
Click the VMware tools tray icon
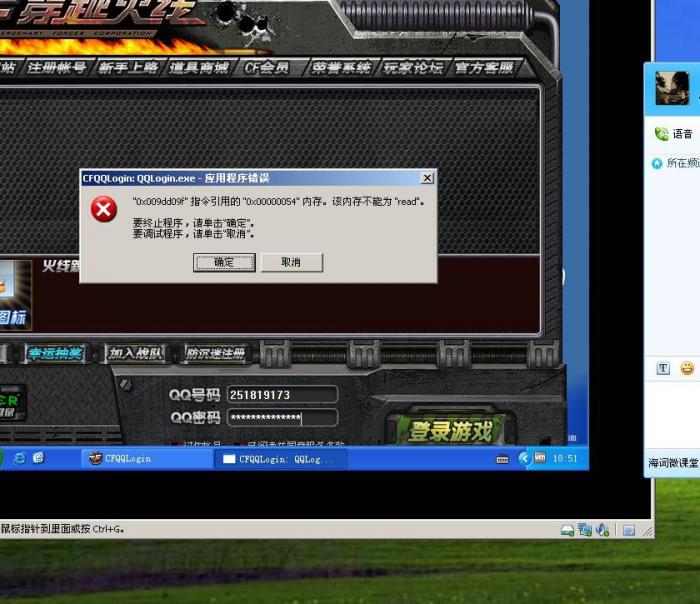point(540,458)
